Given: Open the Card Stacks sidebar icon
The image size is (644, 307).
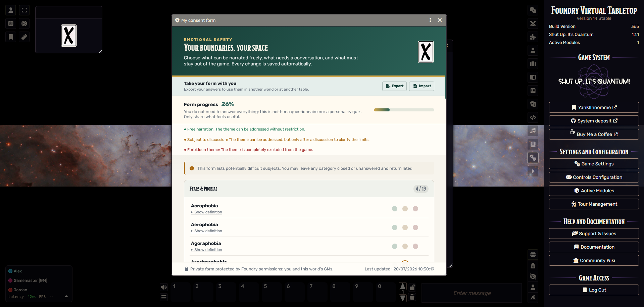Looking at the screenshot, I should pyautogui.click(x=533, y=104).
